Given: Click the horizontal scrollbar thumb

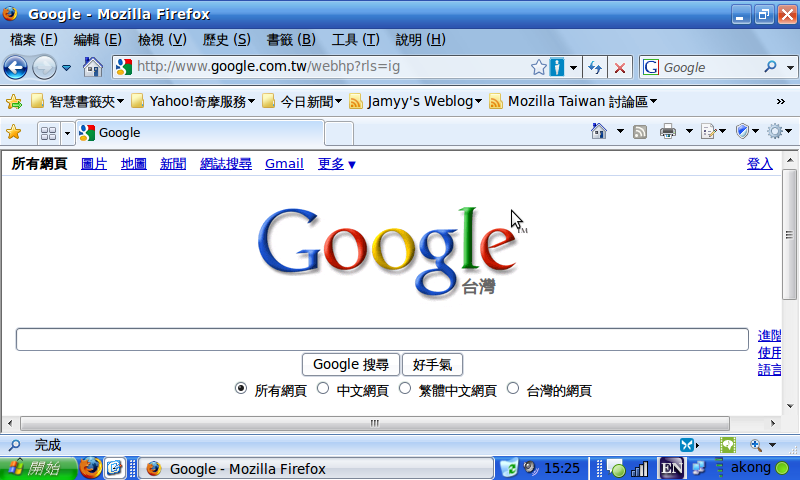Looking at the screenshot, I should pyautogui.click(x=374, y=423).
